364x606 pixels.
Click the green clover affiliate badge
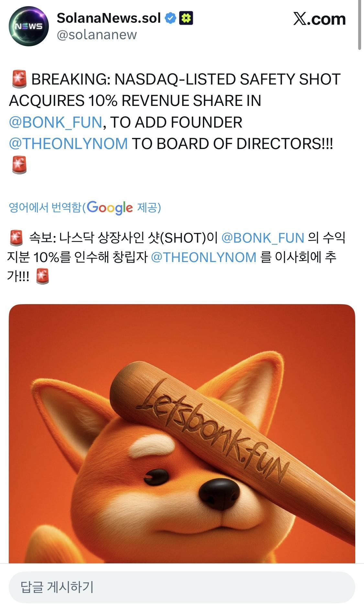click(186, 18)
